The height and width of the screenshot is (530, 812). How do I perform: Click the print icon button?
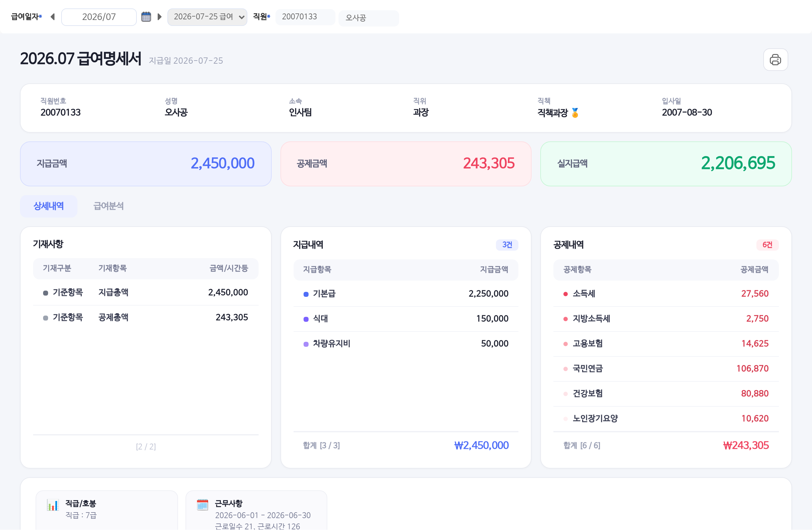click(x=775, y=60)
